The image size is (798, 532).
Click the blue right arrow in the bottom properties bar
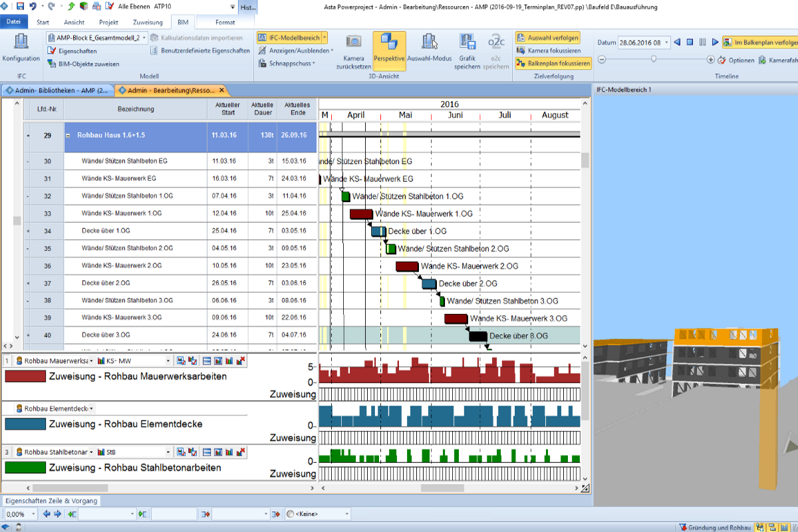(x=57, y=514)
